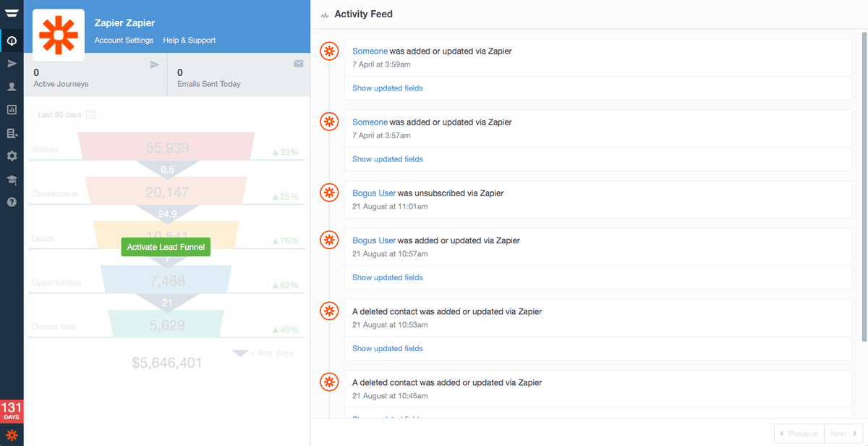Click the 21 August at 11:01am timestamp
Image resolution: width=868 pixels, height=446 pixels.
click(x=390, y=206)
